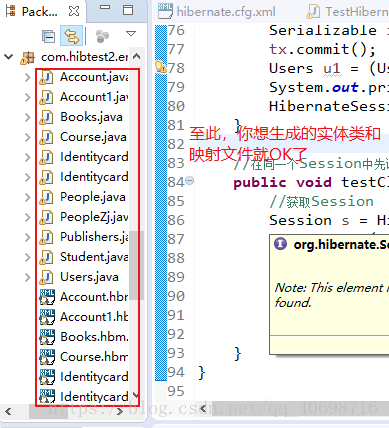Click Account.java file icon
This screenshot has height=428, width=389.
(46, 77)
